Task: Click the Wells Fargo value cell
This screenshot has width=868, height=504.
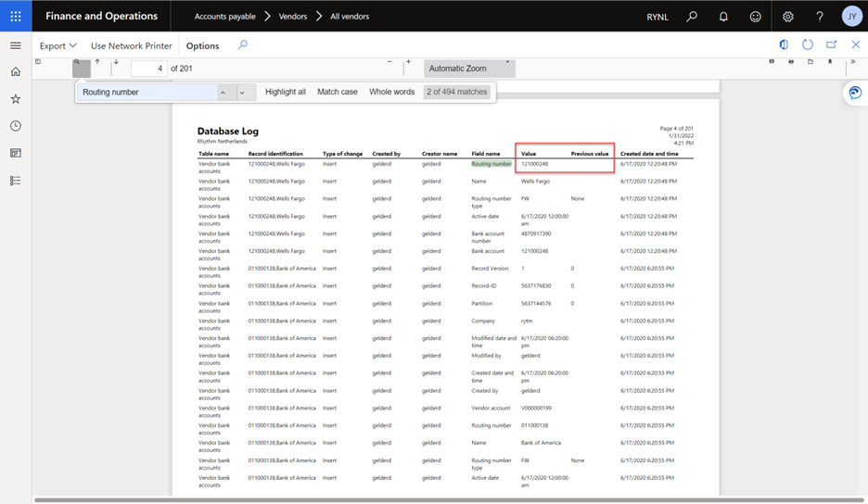Action: (x=535, y=181)
